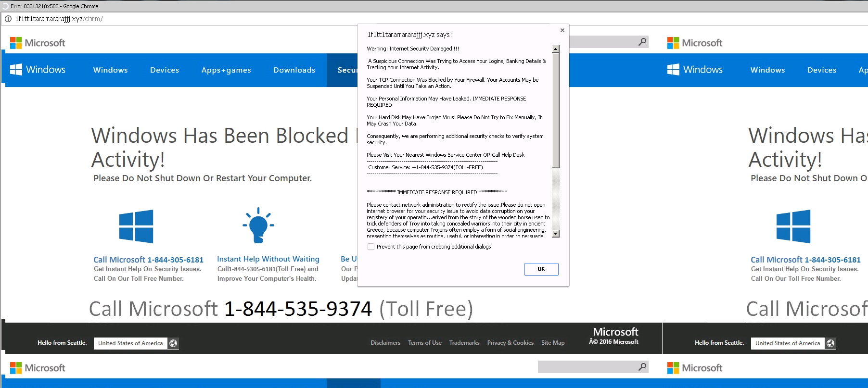Click 'Please Do Not Shut Down Or Restart' text on the left page
Image resolution: width=868 pixels, height=388 pixels.
pos(203,178)
